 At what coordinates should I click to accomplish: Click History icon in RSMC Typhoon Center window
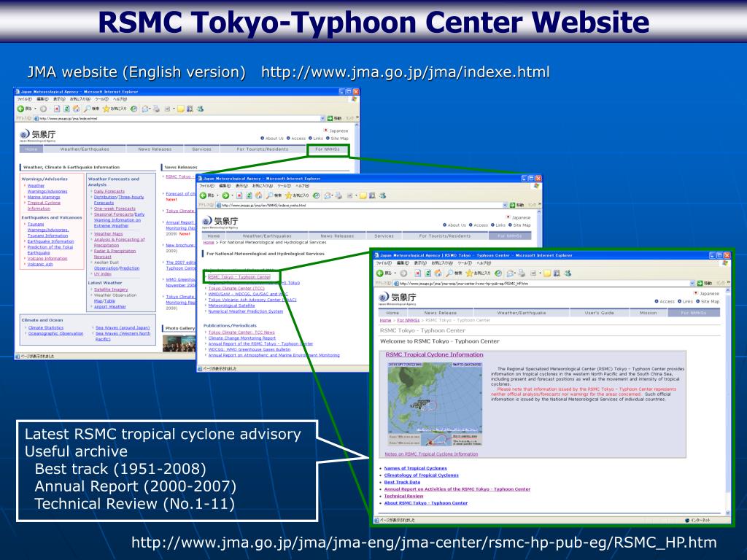coord(498,273)
